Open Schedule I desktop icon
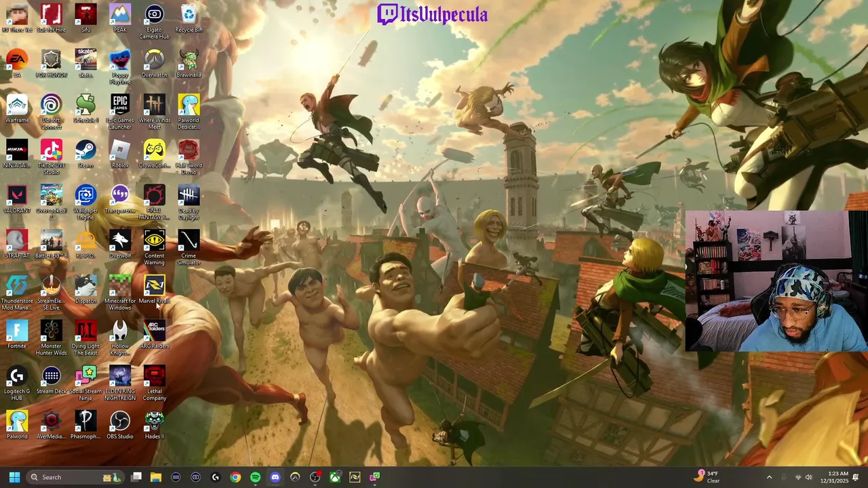The image size is (868, 488). (85, 108)
